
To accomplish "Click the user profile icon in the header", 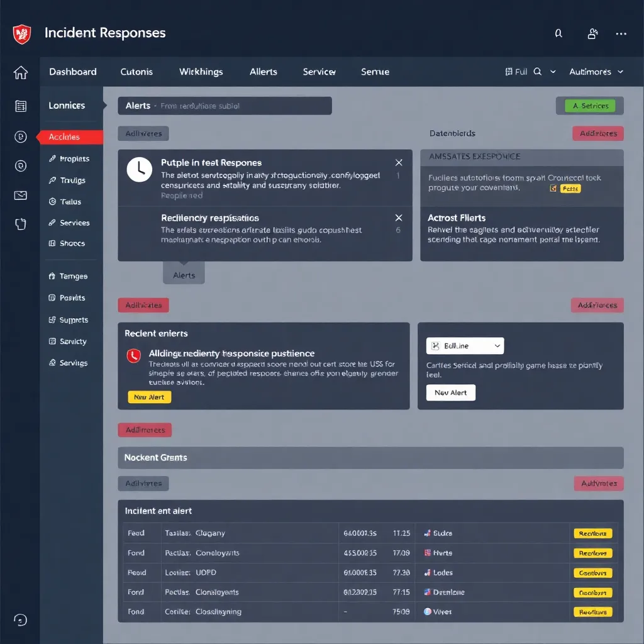I will [x=592, y=33].
